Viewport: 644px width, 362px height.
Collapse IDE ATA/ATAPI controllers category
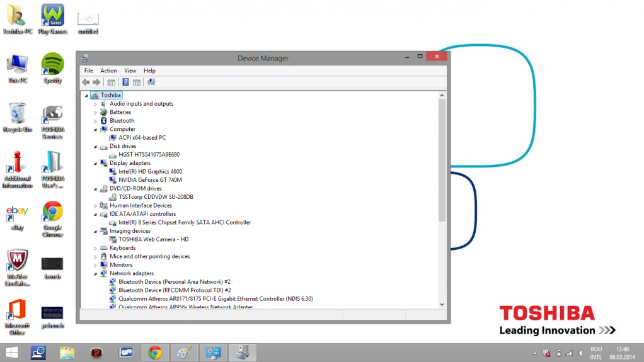(95, 214)
